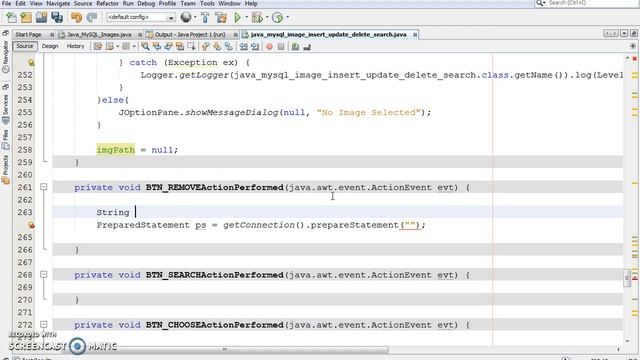640x360 pixels.
Task: Switch to the Output - Java Project 1 tab
Action: (x=190, y=35)
